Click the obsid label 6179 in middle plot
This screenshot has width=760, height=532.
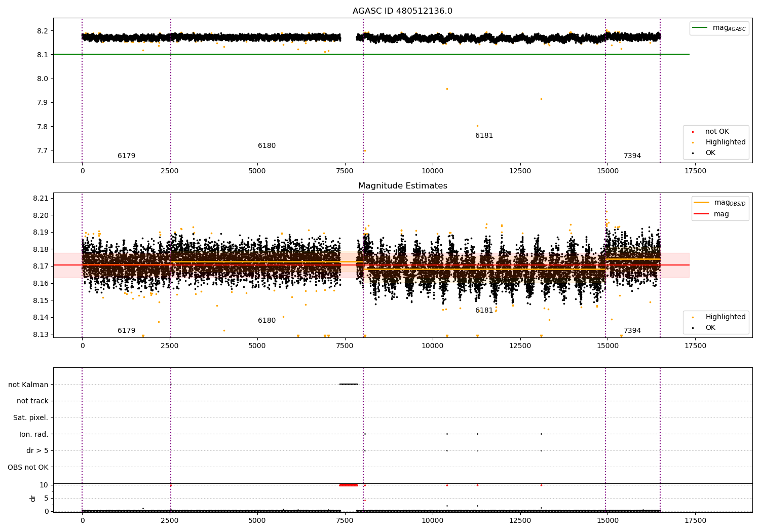click(127, 331)
